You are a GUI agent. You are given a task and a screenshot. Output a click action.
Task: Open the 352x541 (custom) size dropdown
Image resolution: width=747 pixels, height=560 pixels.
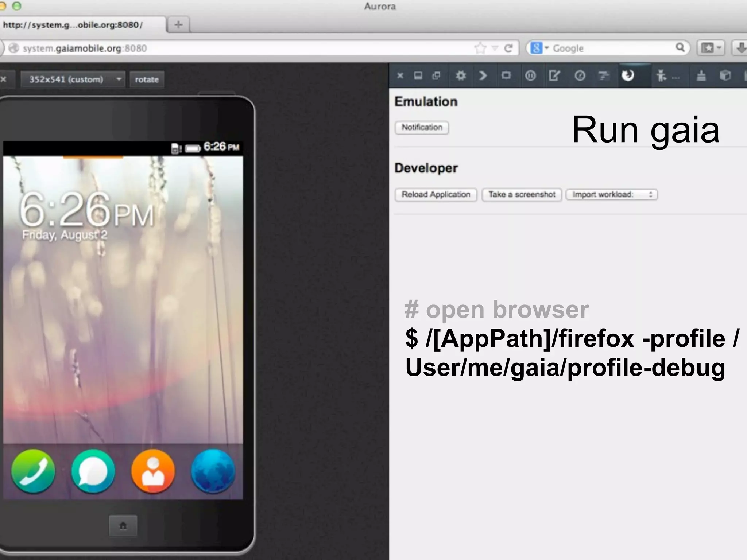(73, 79)
